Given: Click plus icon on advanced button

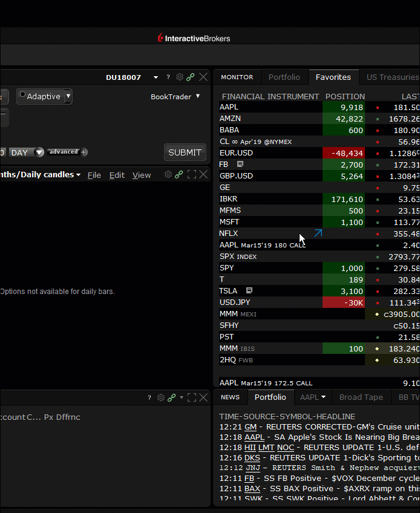Looking at the screenshot, I should pos(84,152).
